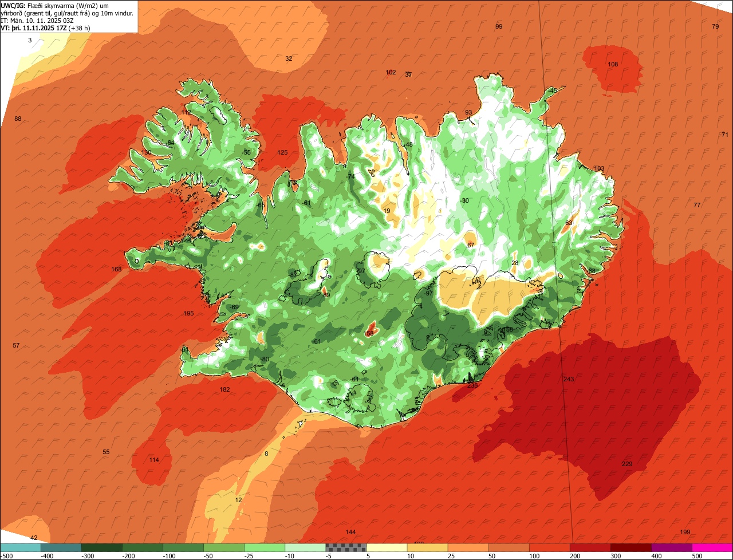Image resolution: width=733 pixels, height=560 pixels.
Task: Click the legend swatch between -50 and -25
Action: tap(224, 547)
